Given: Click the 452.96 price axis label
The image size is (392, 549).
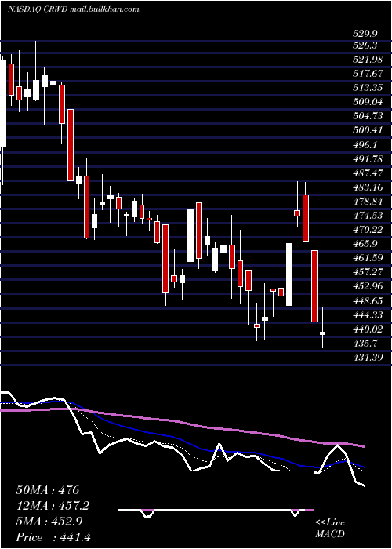Looking at the screenshot, I should (x=368, y=286).
